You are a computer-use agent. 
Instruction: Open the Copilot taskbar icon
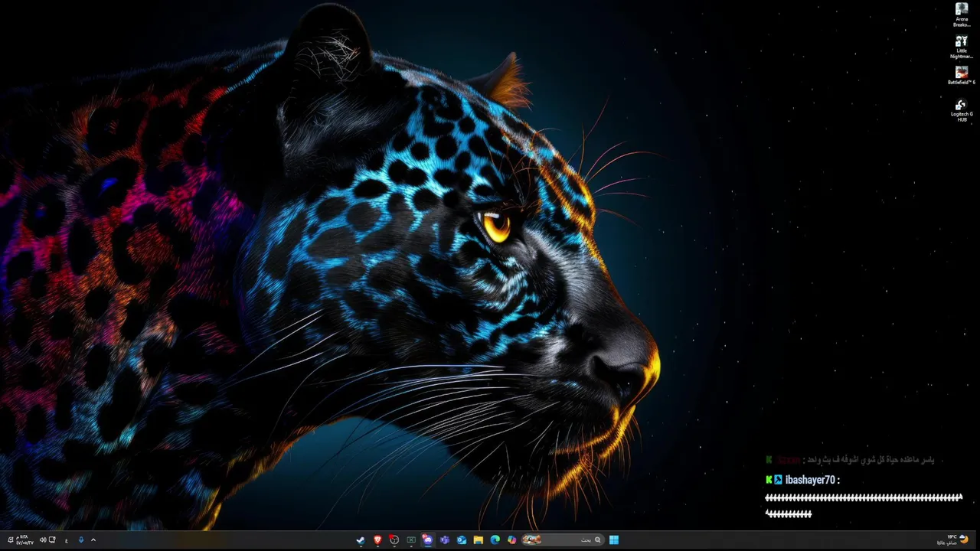(511, 540)
